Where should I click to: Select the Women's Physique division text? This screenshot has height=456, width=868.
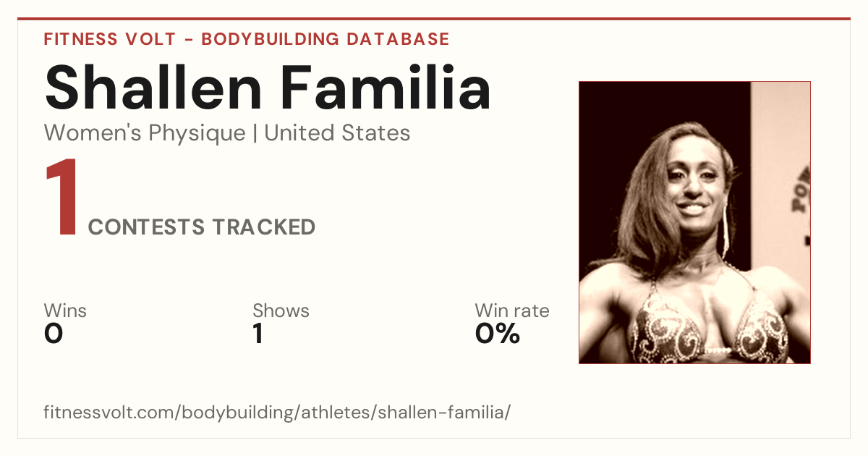click(145, 133)
